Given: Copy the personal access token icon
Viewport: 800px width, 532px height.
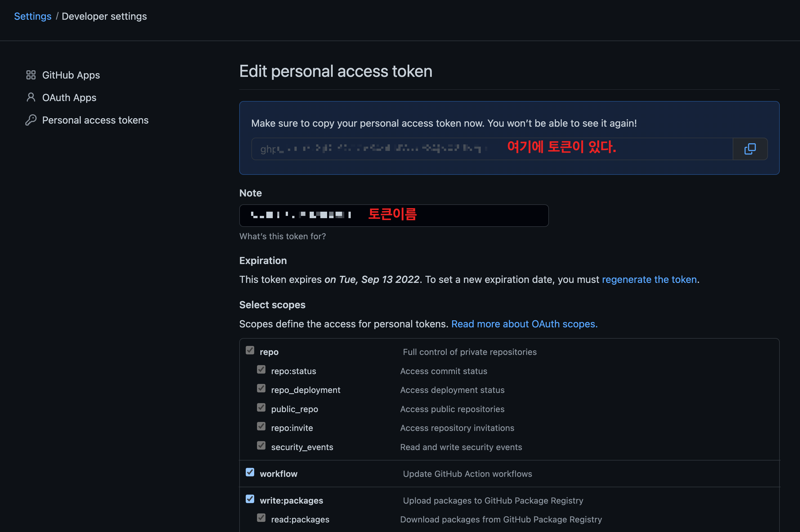Looking at the screenshot, I should (750, 149).
